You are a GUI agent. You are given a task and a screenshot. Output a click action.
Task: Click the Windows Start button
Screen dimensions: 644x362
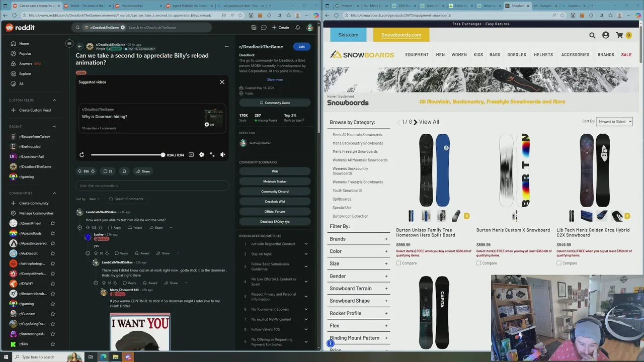(7, 357)
